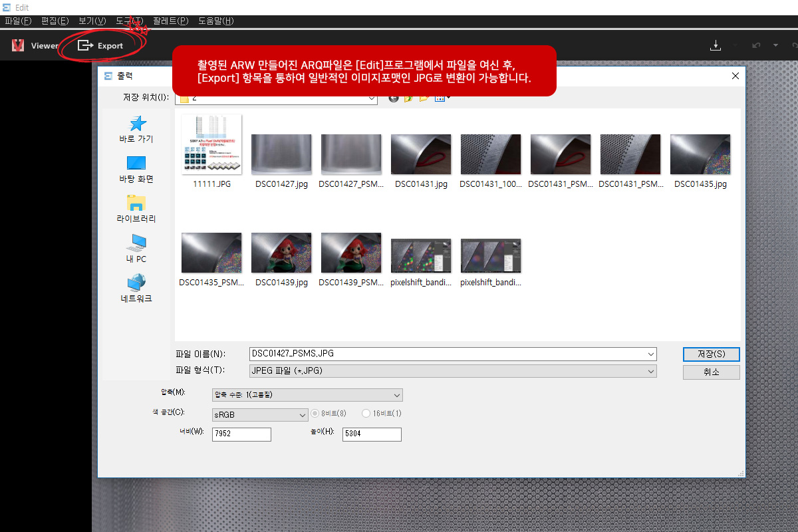Open the view menu icon in dialog
The width and height of the screenshot is (798, 532).
(x=441, y=98)
